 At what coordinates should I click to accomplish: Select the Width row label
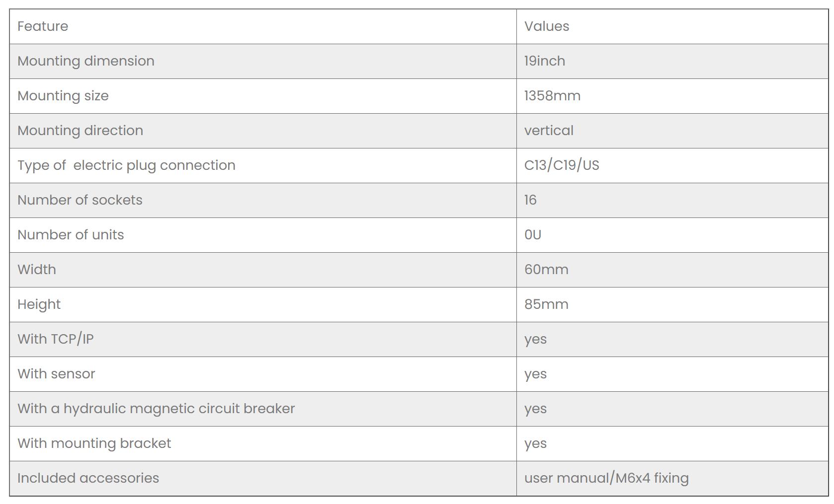pos(37,270)
